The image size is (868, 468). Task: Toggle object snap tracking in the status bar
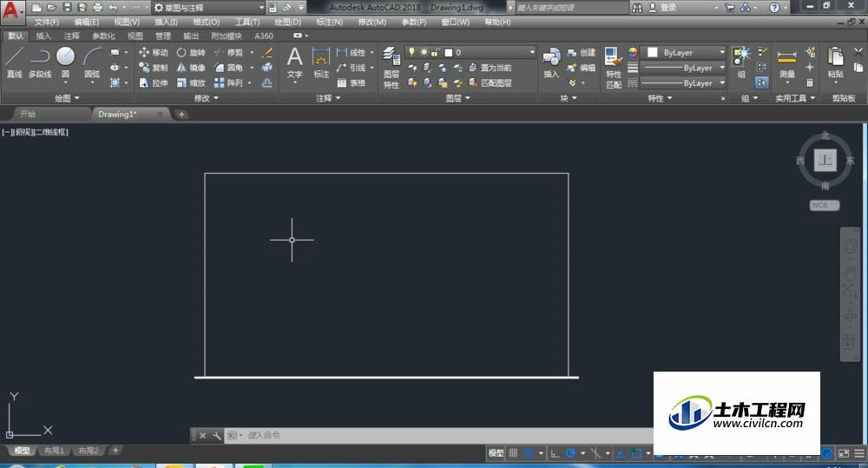[x=621, y=453]
